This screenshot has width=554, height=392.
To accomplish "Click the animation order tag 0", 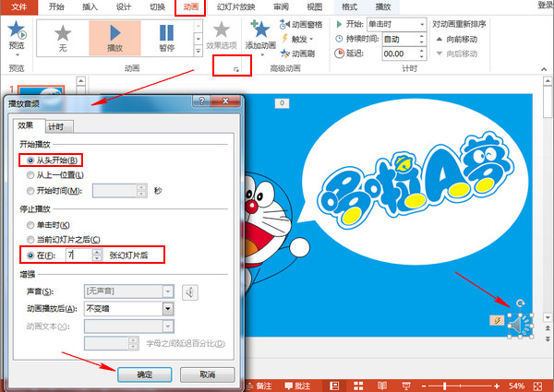I will 282,103.
